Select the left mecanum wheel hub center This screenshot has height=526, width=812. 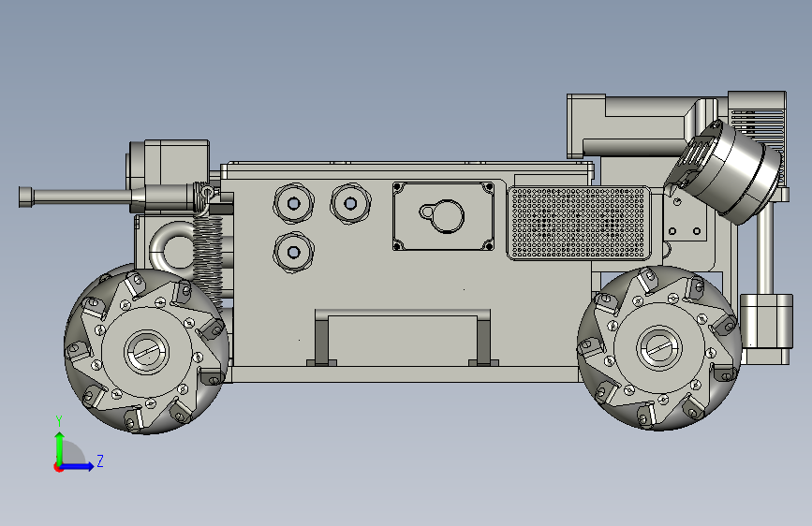coord(146,352)
